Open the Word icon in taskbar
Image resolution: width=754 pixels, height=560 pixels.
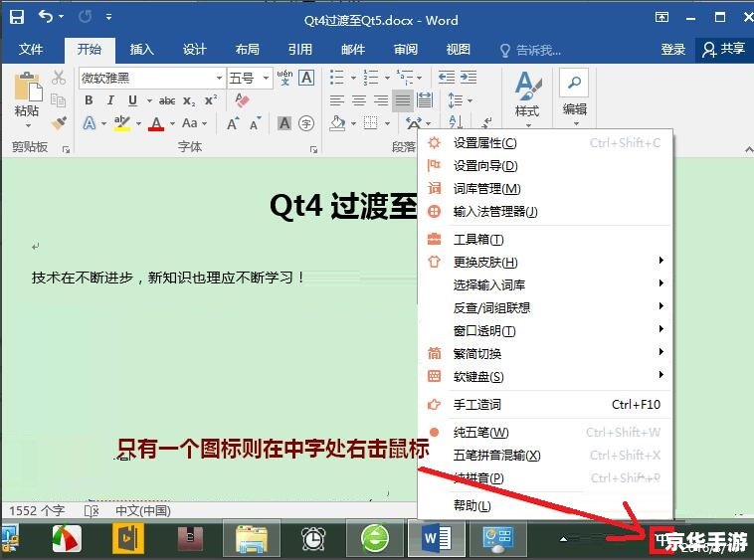click(x=437, y=538)
